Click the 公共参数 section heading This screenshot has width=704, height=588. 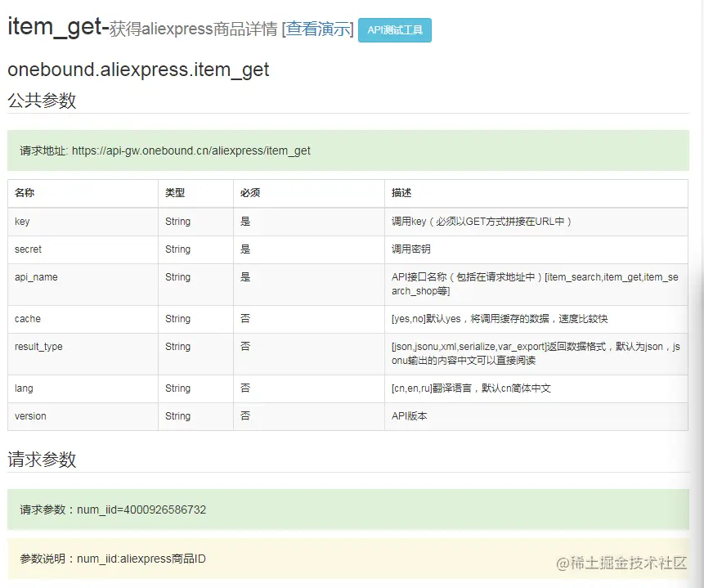coord(42,100)
